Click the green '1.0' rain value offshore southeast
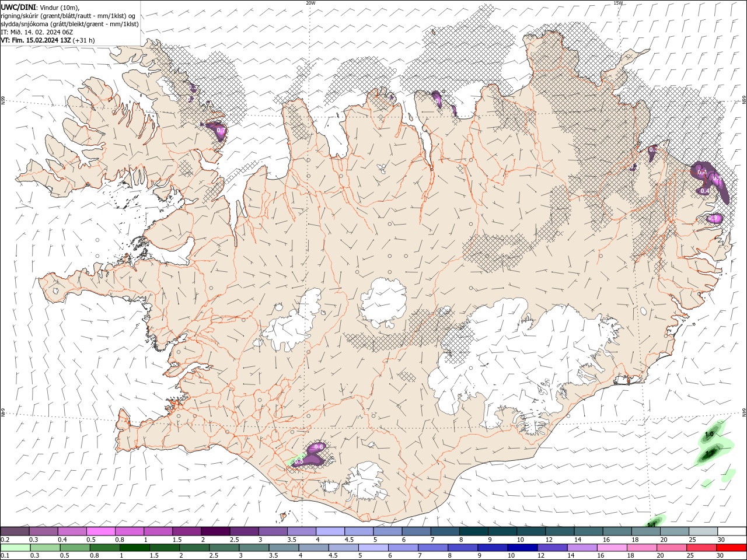 tap(710, 435)
